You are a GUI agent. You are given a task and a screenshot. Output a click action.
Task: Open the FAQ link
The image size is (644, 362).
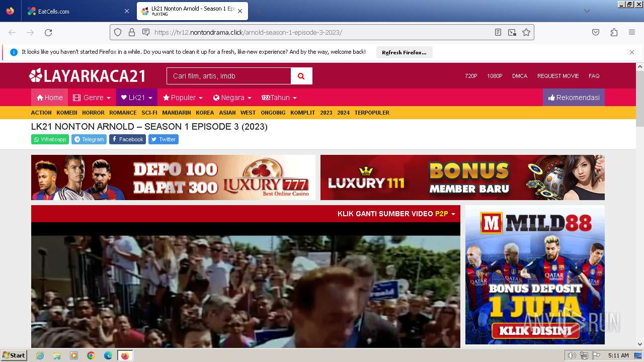point(594,76)
